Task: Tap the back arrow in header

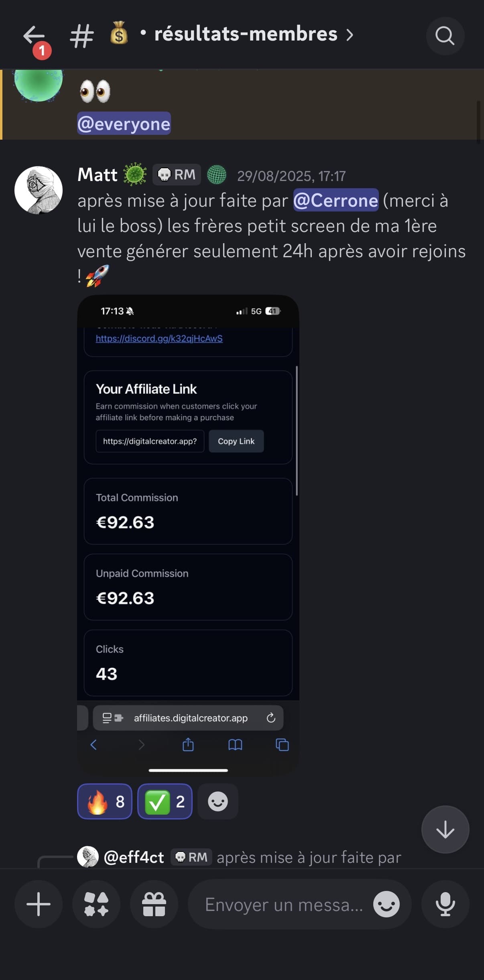Action: point(34,36)
